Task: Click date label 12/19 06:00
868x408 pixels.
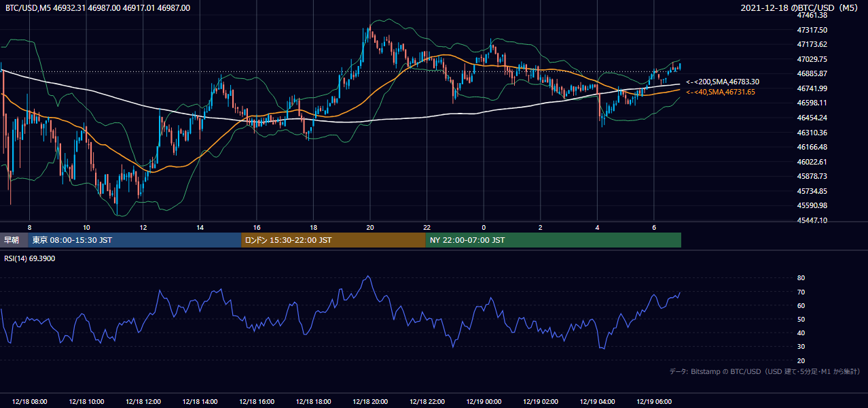Action: point(654,402)
